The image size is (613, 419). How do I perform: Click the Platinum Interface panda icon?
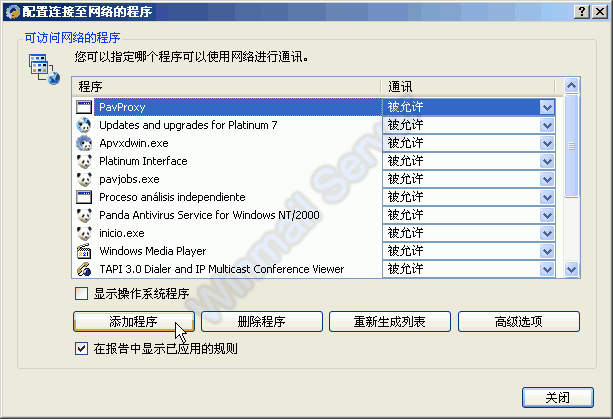point(84,161)
